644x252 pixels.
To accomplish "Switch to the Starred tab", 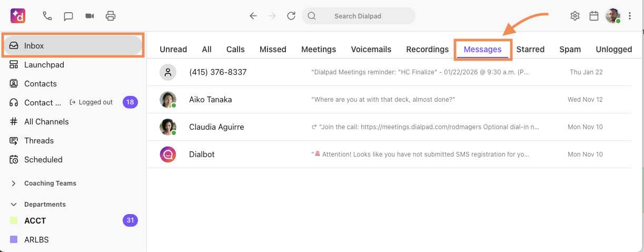I will coord(530,50).
